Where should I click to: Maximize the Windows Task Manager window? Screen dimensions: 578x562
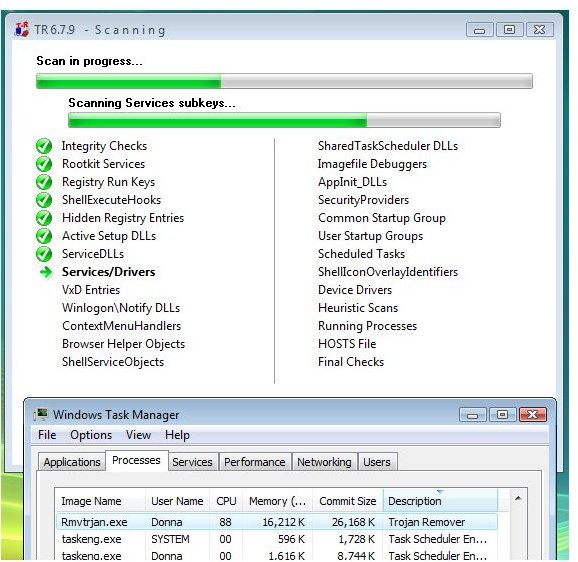pyautogui.click(x=502, y=415)
